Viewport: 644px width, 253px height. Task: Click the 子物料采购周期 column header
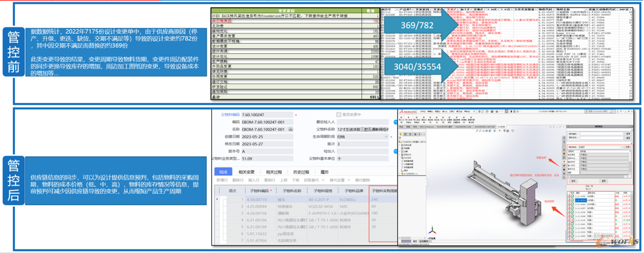[x=383, y=191]
